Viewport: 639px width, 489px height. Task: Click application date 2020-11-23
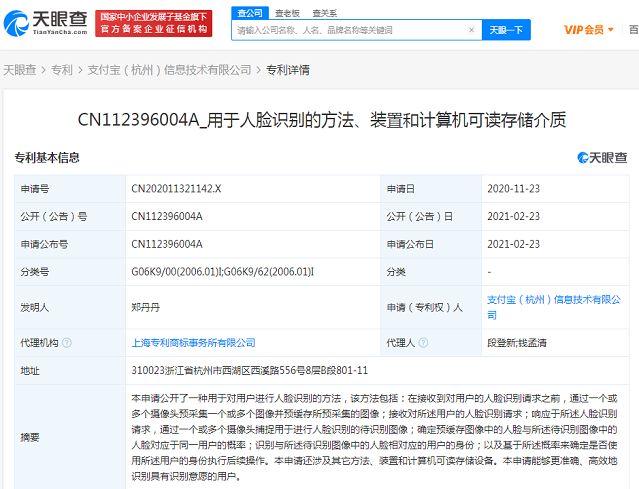(513, 189)
